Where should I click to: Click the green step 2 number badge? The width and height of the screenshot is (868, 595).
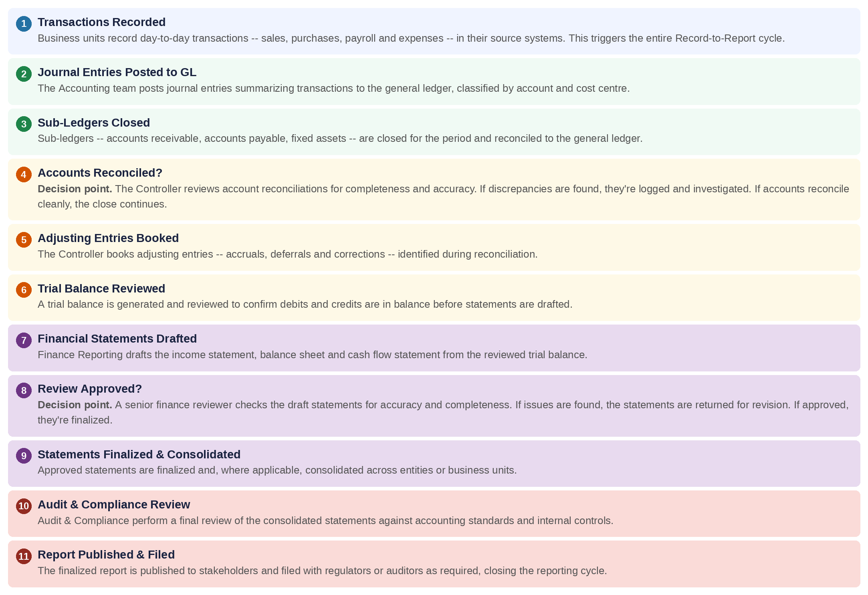24,74
